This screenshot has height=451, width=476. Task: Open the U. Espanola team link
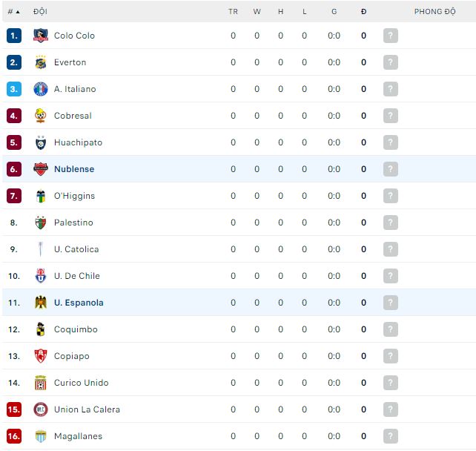(79, 303)
